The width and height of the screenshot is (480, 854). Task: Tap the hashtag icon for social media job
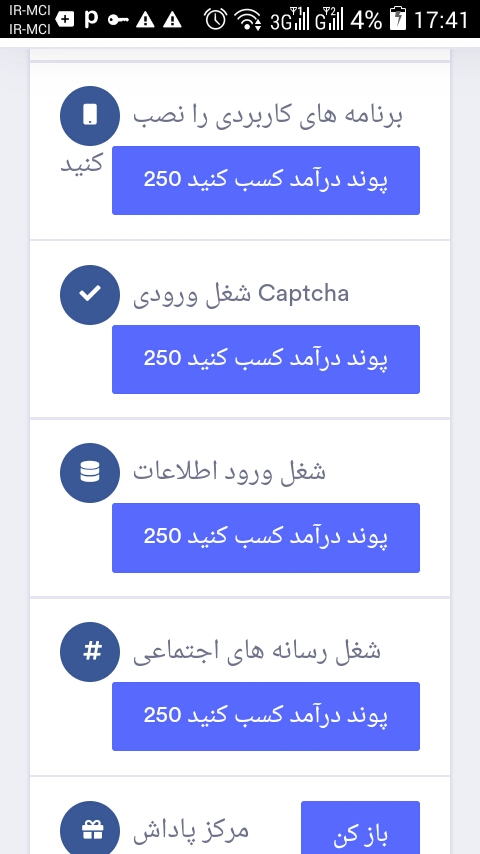coord(90,651)
